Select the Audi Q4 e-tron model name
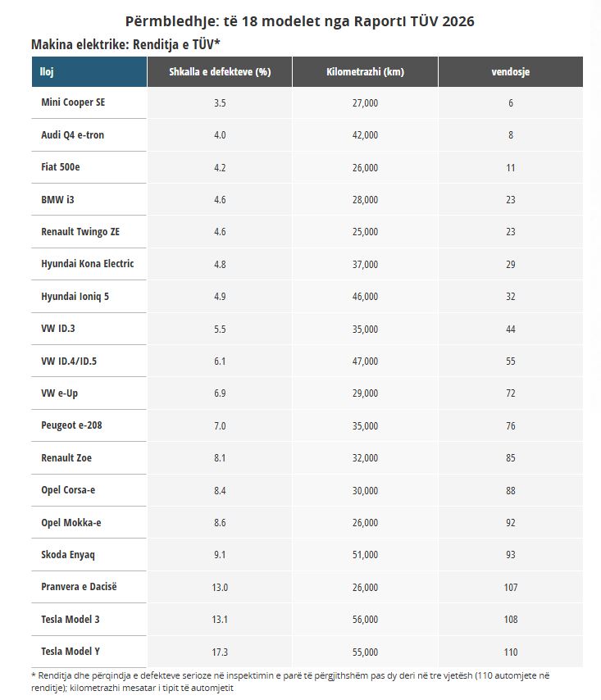 pyautogui.click(x=73, y=134)
